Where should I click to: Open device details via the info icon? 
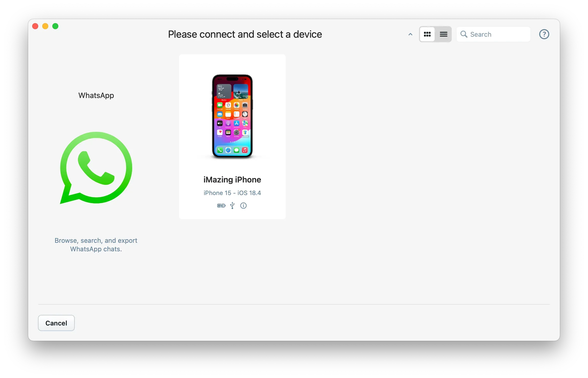(243, 206)
